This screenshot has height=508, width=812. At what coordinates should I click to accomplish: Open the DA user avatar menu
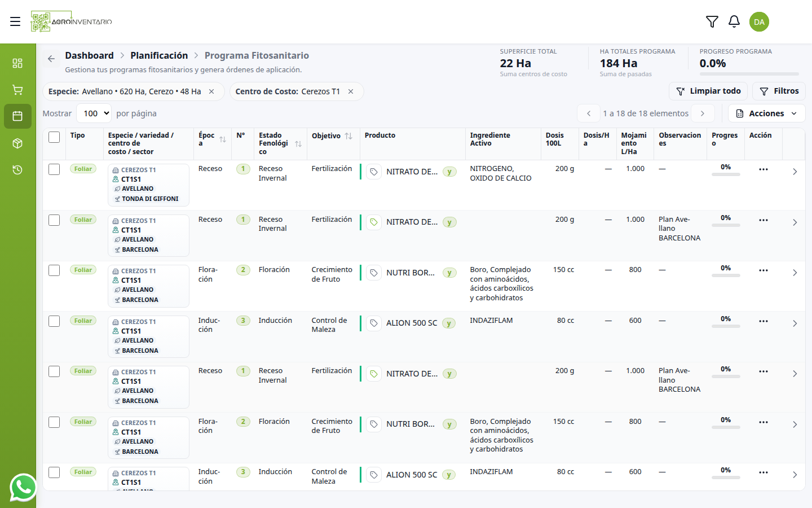759,21
